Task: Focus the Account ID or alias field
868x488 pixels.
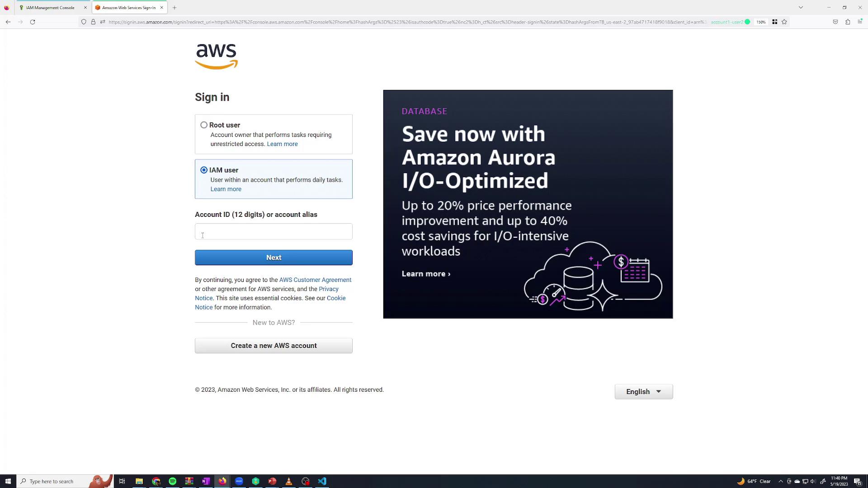Action: (x=274, y=231)
